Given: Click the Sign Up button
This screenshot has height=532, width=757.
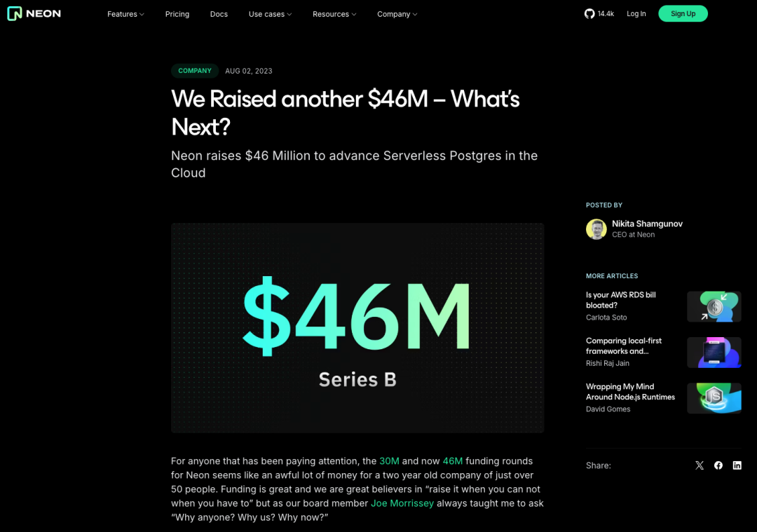Looking at the screenshot, I should (683, 14).
